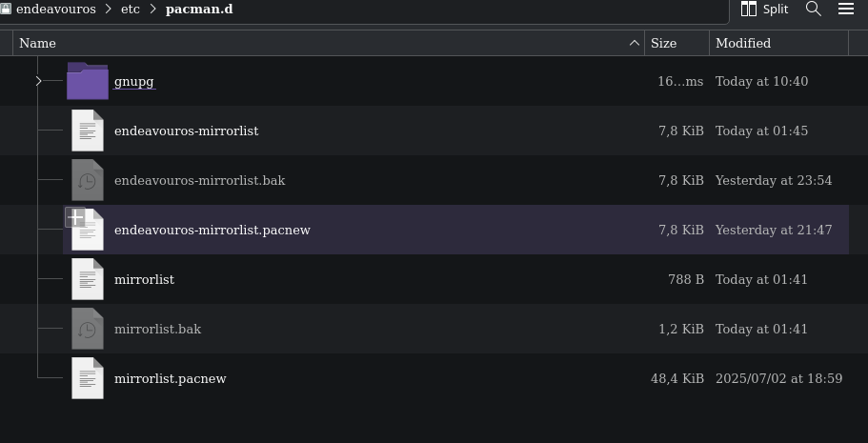This screenshot has height=443, width=868.
Task: Click the purple gnupg folder icon
Action: [88, 81]
